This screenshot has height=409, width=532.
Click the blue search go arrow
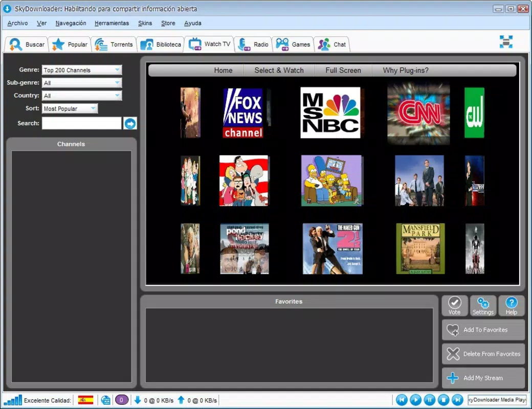click(x=130, y=123)
